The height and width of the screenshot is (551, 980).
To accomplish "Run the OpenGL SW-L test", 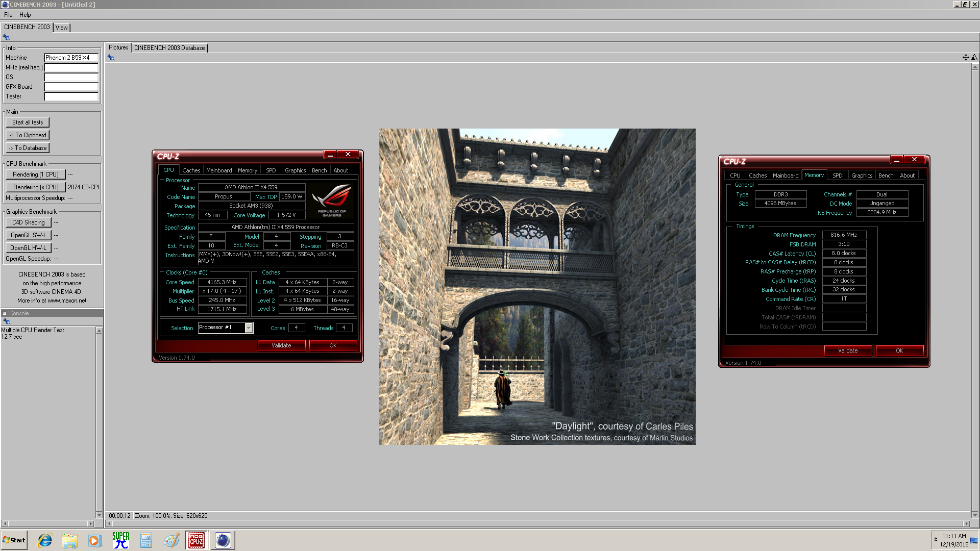I will [x=29, y=235].
